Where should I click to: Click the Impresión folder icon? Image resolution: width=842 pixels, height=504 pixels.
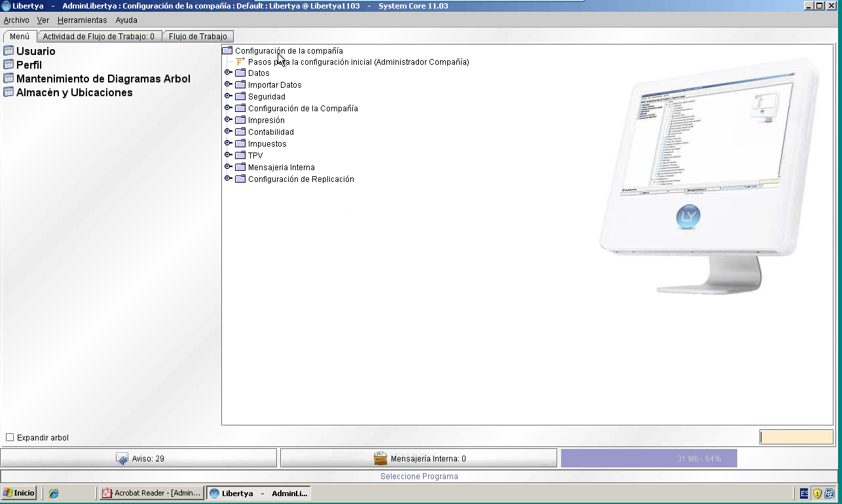(x=240, y=120)
